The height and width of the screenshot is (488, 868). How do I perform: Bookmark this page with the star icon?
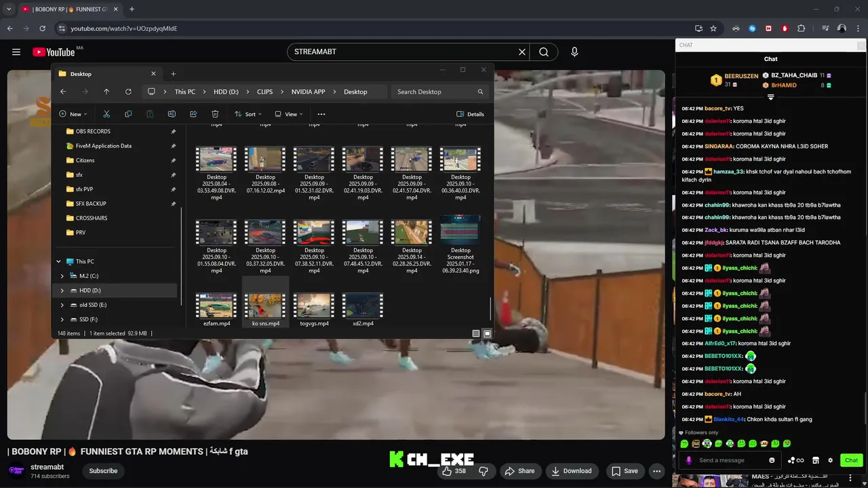point(713,28)
